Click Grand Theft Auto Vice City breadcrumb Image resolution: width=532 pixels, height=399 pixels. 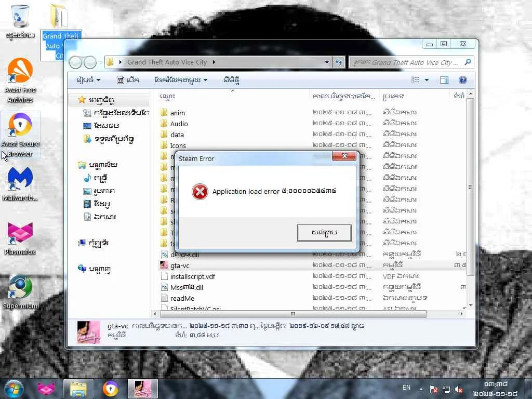[167, 62]
